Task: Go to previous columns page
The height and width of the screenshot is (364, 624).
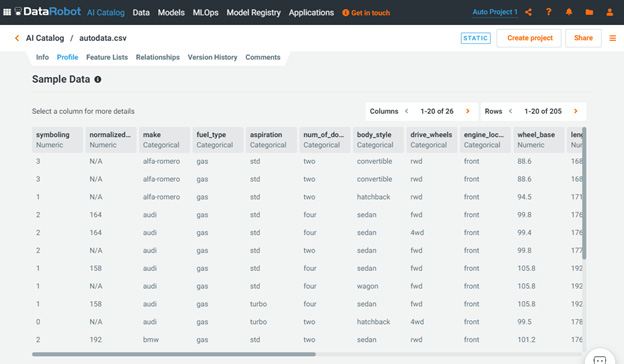Action: coord(406,111)
